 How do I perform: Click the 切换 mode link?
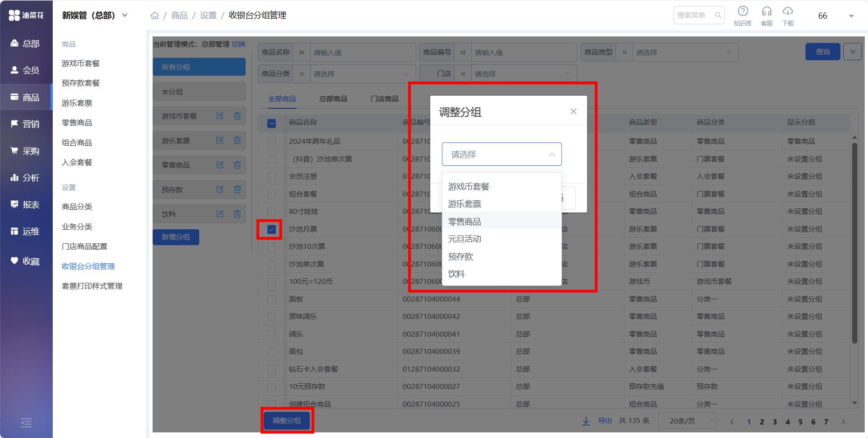click(x=238, y=44)
